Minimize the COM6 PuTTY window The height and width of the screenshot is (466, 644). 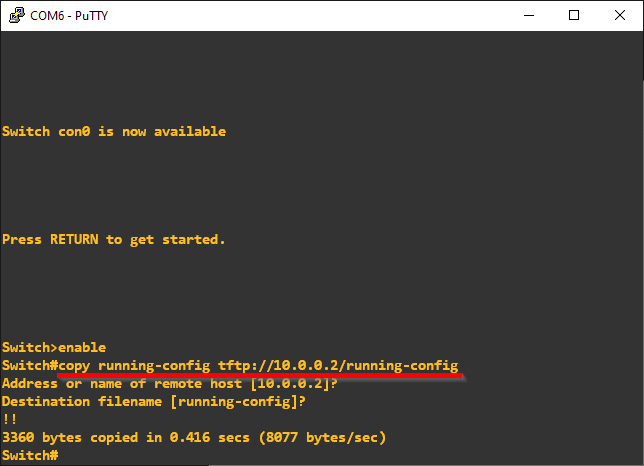click(x=527, y=15)
